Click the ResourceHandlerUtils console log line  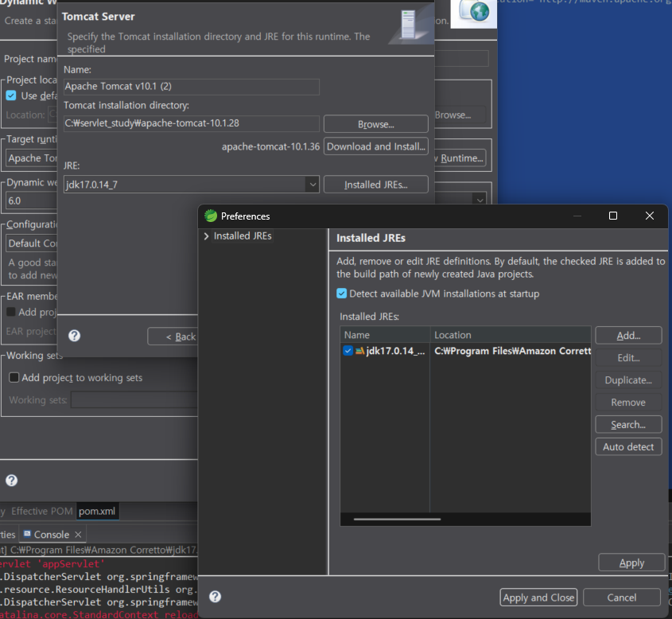(x=99, y=590)
